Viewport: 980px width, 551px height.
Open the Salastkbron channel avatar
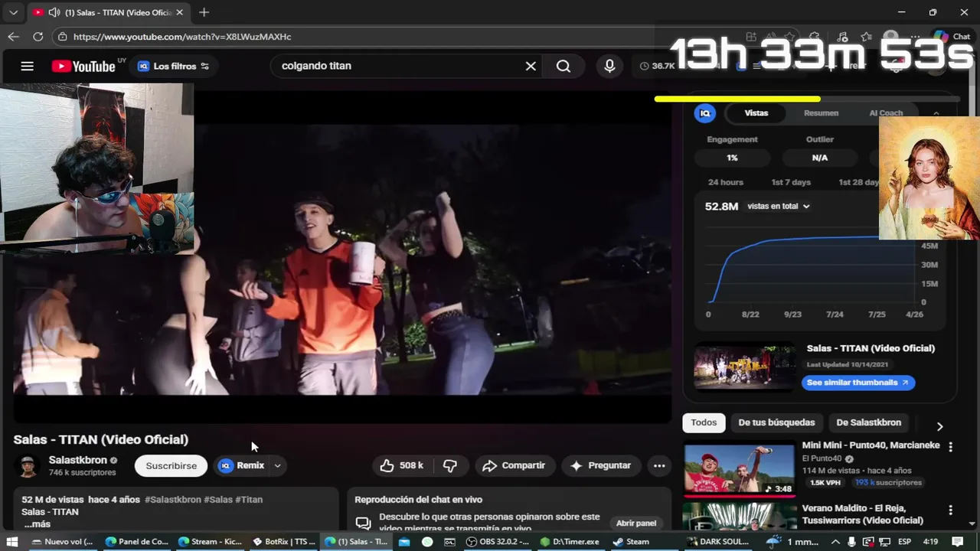pyautogui.click(x=28, y=466)
